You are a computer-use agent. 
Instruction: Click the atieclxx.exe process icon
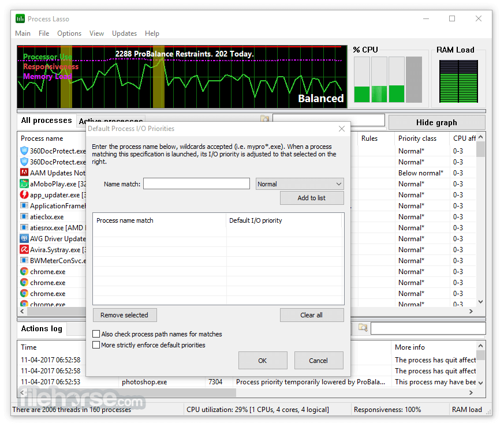24,216
